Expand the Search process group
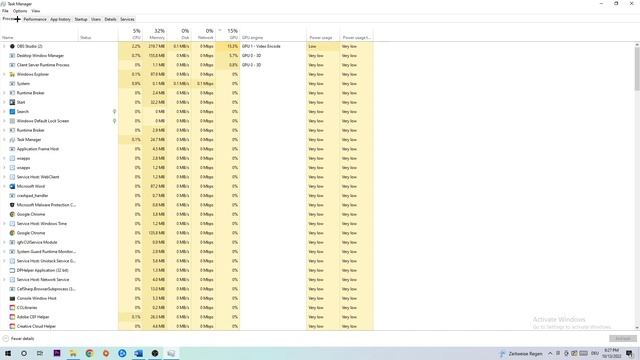 (4, 111)
